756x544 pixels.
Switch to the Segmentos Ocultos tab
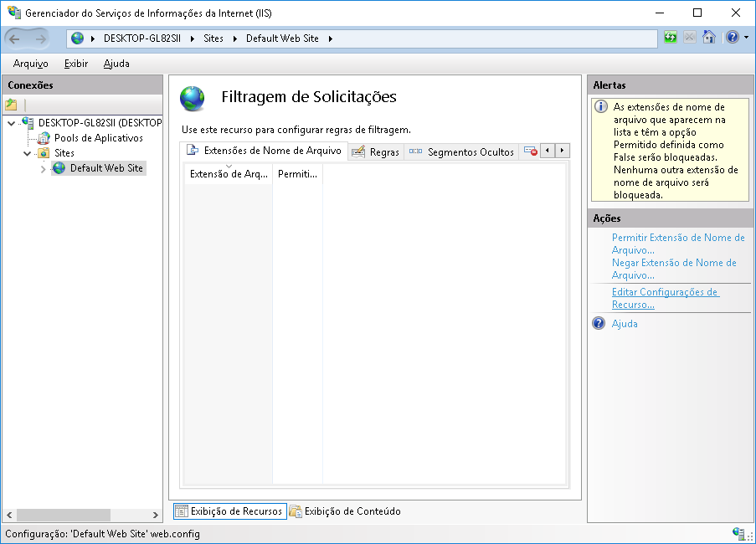pyautogui.click(x=461, y=152)
